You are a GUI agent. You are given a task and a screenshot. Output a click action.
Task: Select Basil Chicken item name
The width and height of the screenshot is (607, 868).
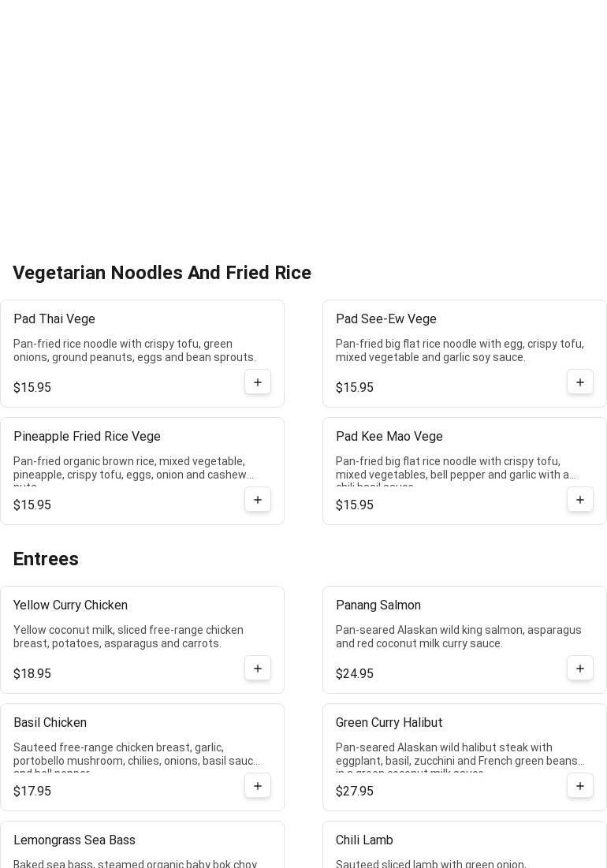(50, 723)
